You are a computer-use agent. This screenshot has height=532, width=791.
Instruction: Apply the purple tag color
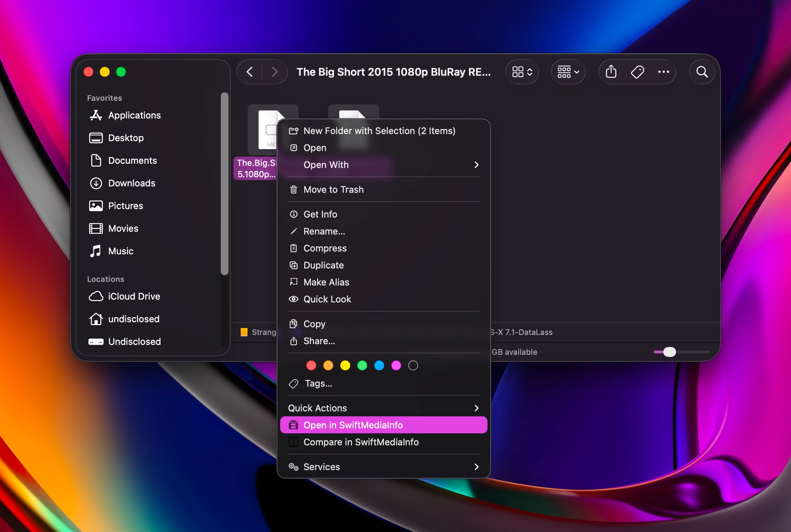[x=396, y=365]
